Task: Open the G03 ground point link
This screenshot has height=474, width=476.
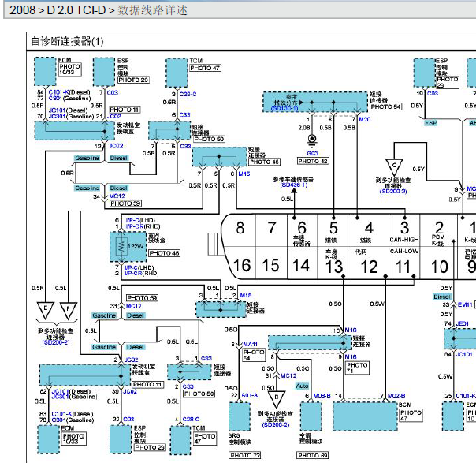Action: click(x=312, y=153)
